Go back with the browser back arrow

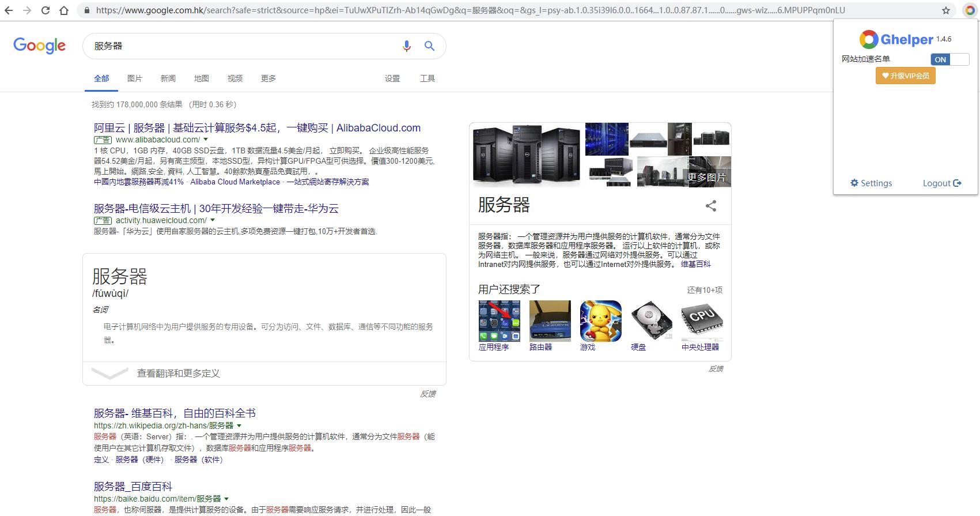tap(9, 10)
